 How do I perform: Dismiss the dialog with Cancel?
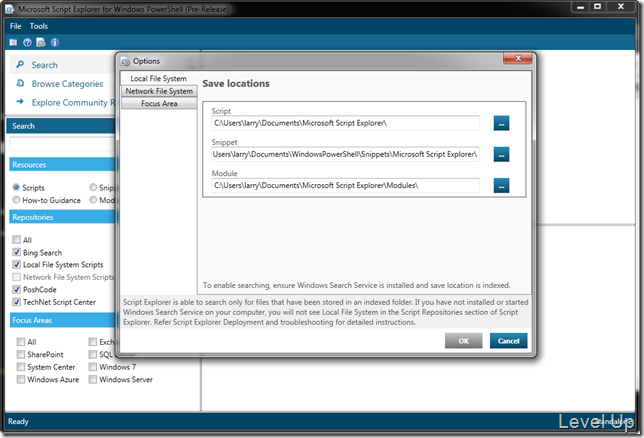pos(508,341)
